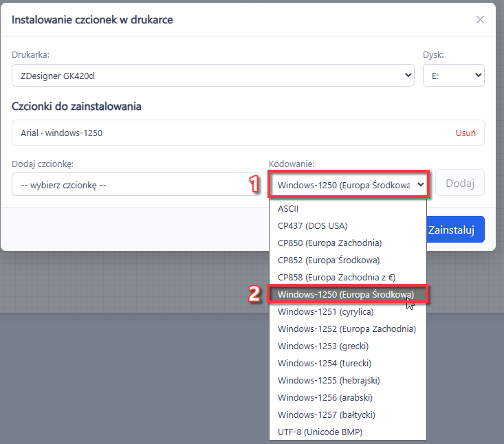Viewport: 504px width, 444px height.
Task: Pick Windows-1256 (arabski) encoding
Action: pyautogui.click(x=348, y=398)
